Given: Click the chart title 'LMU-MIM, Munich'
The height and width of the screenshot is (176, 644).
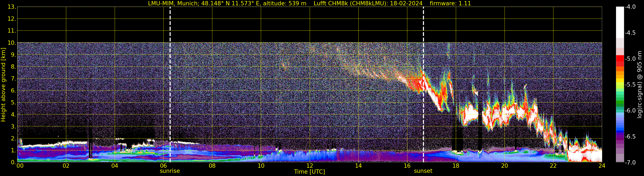Looking at the screenshot, I should (174, 3).
